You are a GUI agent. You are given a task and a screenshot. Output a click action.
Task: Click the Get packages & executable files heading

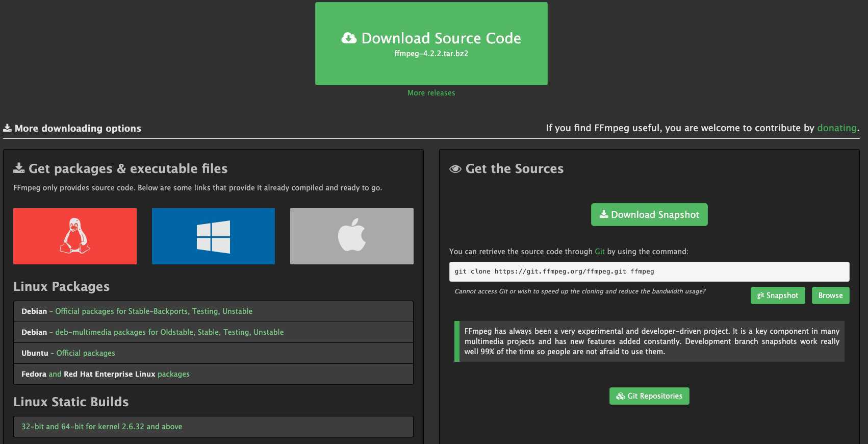[120, 169]
